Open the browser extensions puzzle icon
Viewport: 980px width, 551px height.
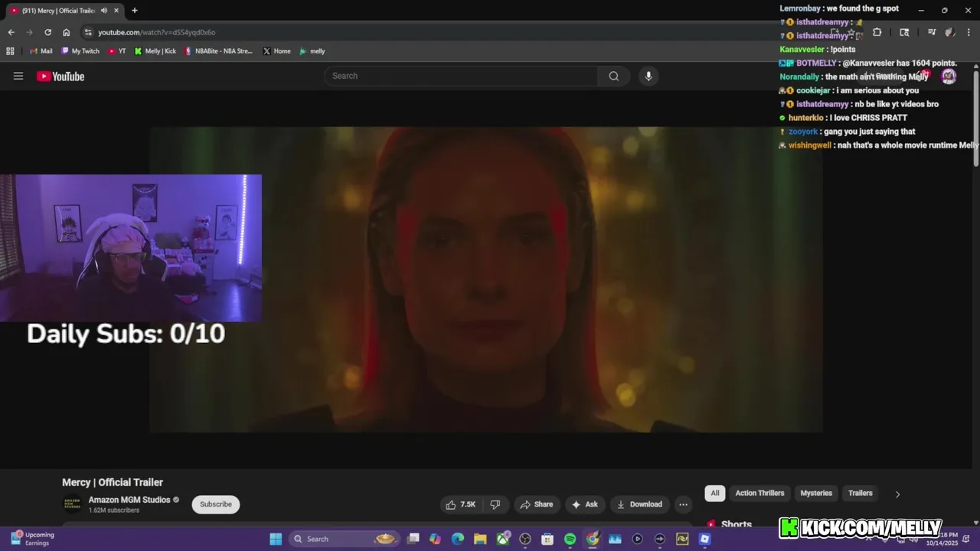(x=877, y=32)
